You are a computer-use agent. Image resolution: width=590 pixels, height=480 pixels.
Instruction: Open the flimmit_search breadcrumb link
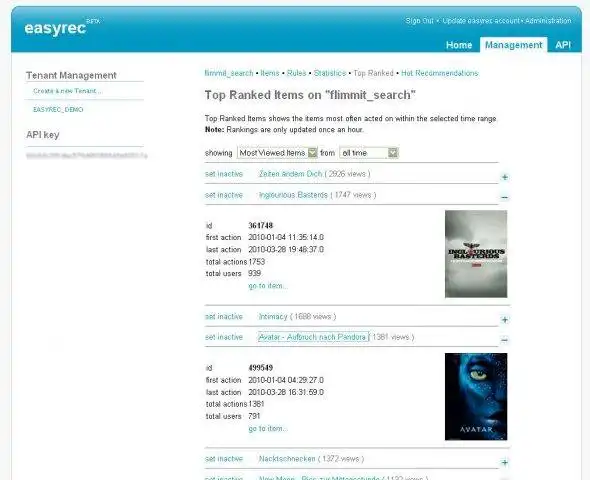point(229,73)
